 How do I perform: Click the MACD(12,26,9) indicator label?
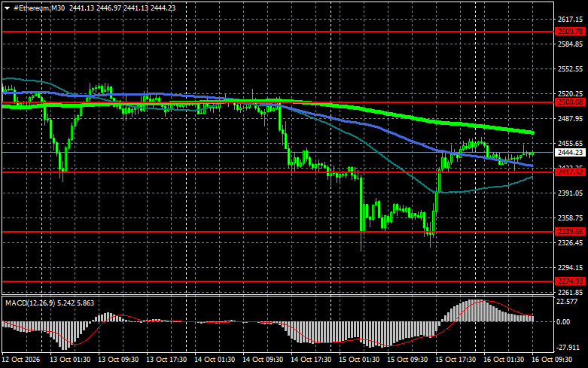point(30,303)
